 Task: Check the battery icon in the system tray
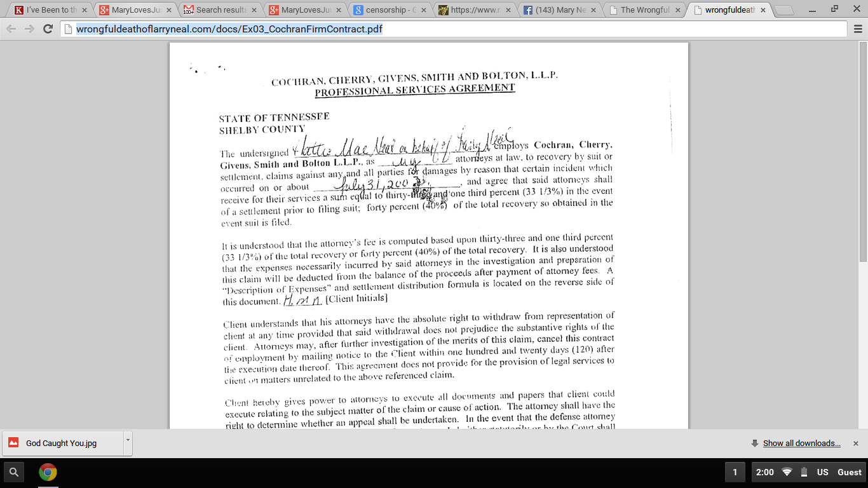pyautogui.click(x=804, y=472)
